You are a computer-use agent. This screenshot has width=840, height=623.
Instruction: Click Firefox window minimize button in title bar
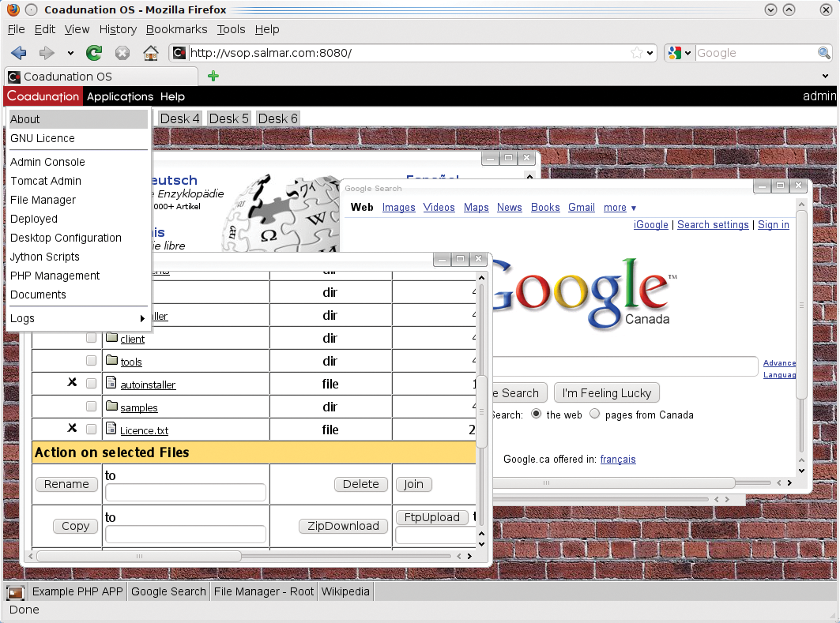pyautogui.click(x=771, y=9)
